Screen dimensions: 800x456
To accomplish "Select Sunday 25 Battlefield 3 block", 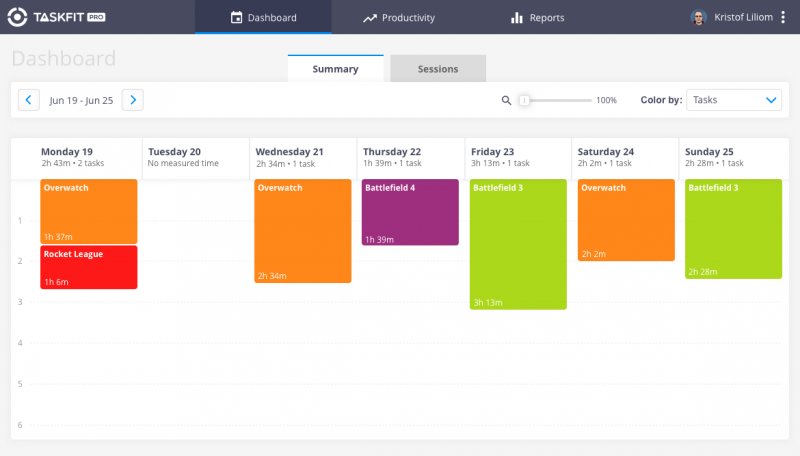I will [x=734, y=229].
